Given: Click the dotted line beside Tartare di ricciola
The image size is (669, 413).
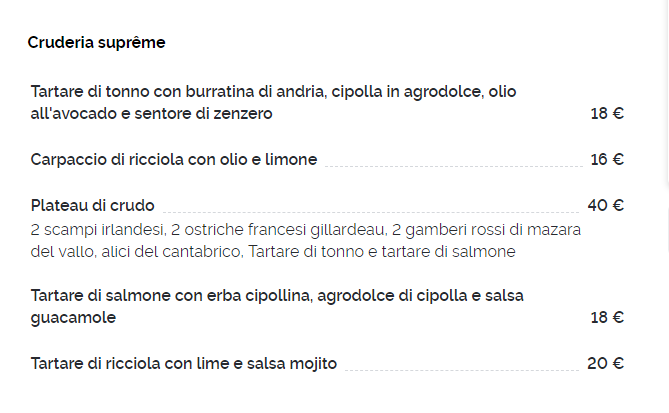Looking at the screenshot, I should tap(462, 370).
